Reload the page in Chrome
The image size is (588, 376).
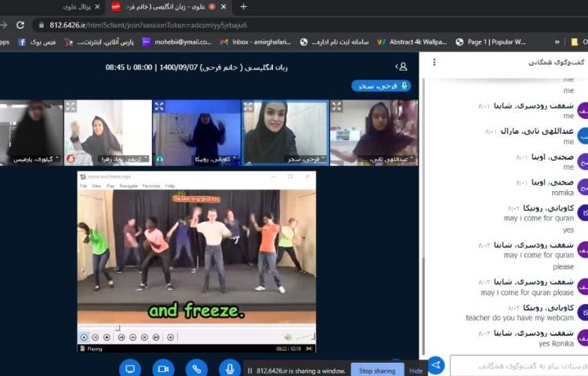[20, 25]
